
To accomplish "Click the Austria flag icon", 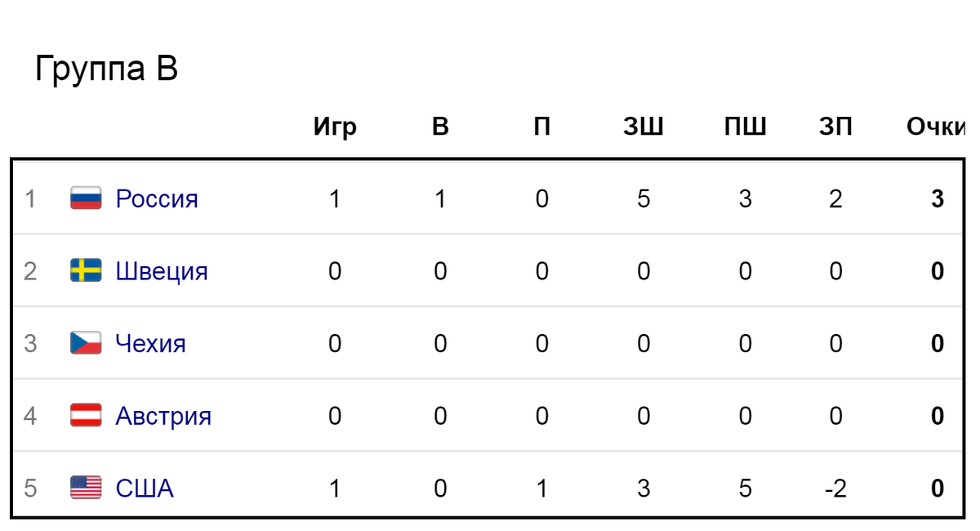I will click(x=86, y=416).
